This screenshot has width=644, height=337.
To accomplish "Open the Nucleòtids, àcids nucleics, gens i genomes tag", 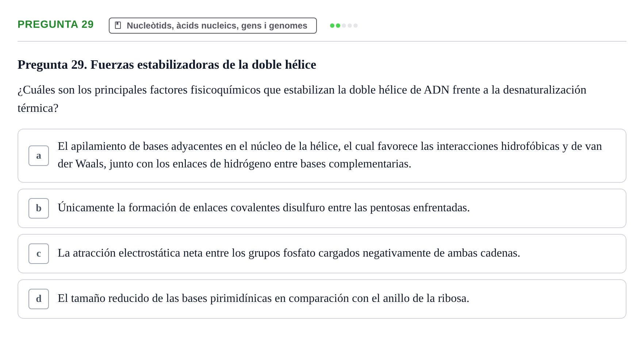I will tap(213, 26).
